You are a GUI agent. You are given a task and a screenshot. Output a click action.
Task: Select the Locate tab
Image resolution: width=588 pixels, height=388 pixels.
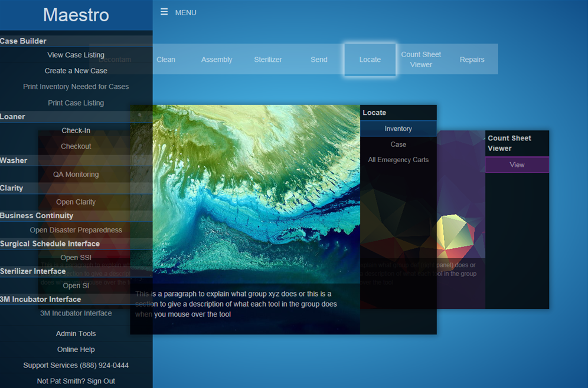click(370, 60)
